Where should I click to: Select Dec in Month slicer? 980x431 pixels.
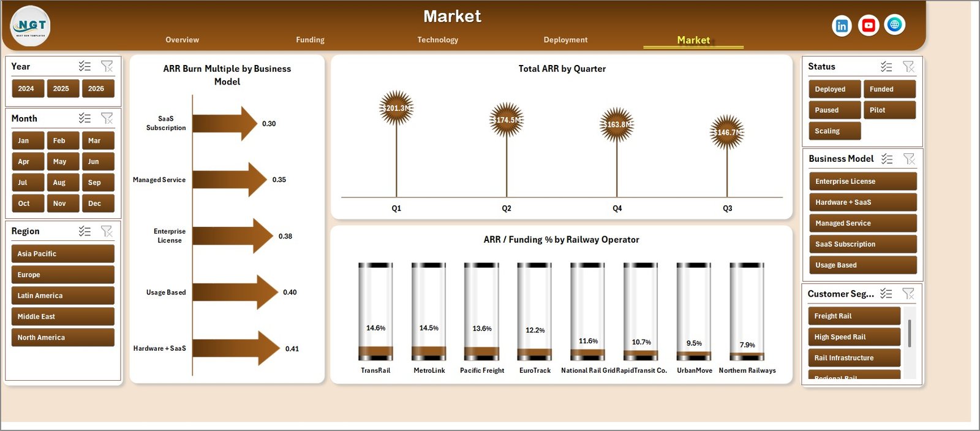coord(98,203)
